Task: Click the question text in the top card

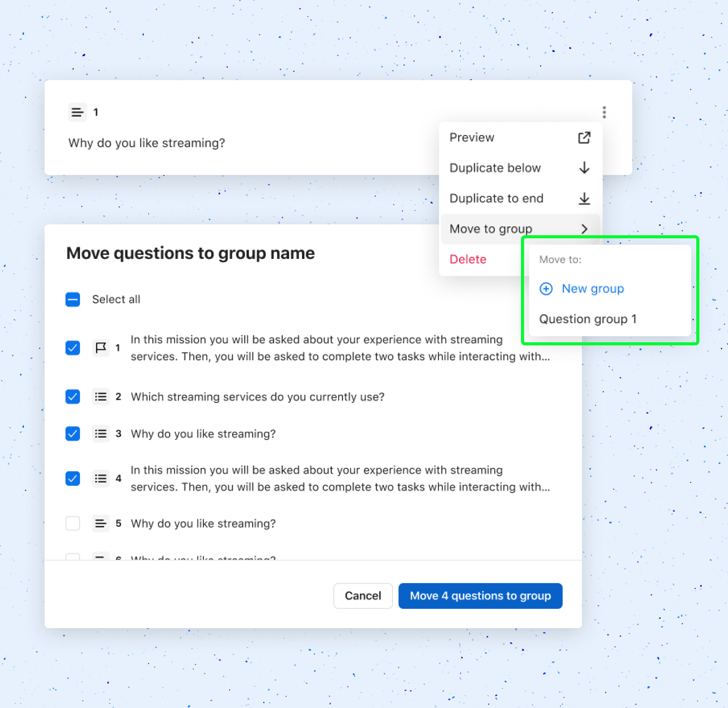Action: click(147, 143)
